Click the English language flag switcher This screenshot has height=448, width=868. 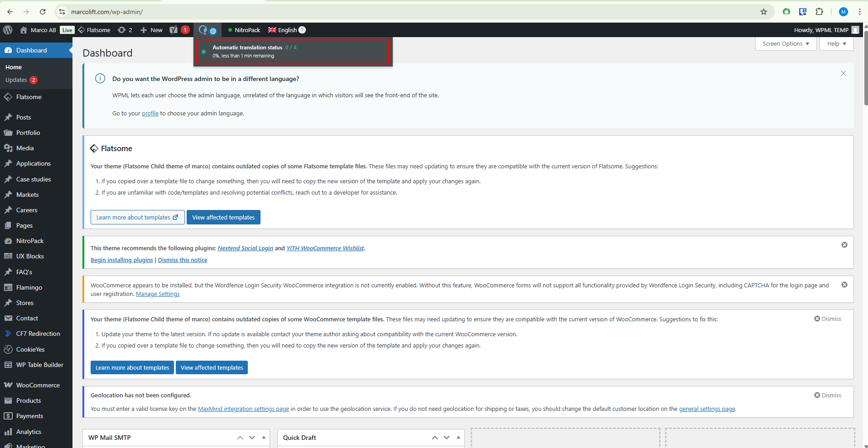tap(282, 30)
